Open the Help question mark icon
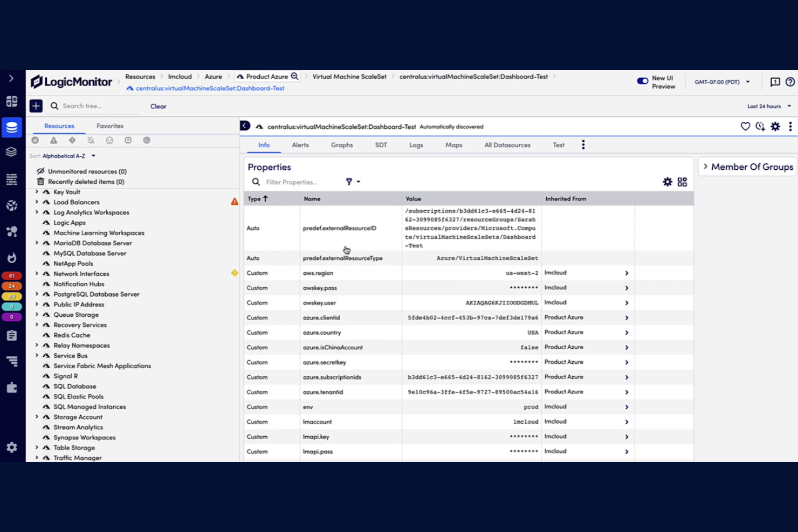This screenshot has height=532, width=798. point(790,82)
